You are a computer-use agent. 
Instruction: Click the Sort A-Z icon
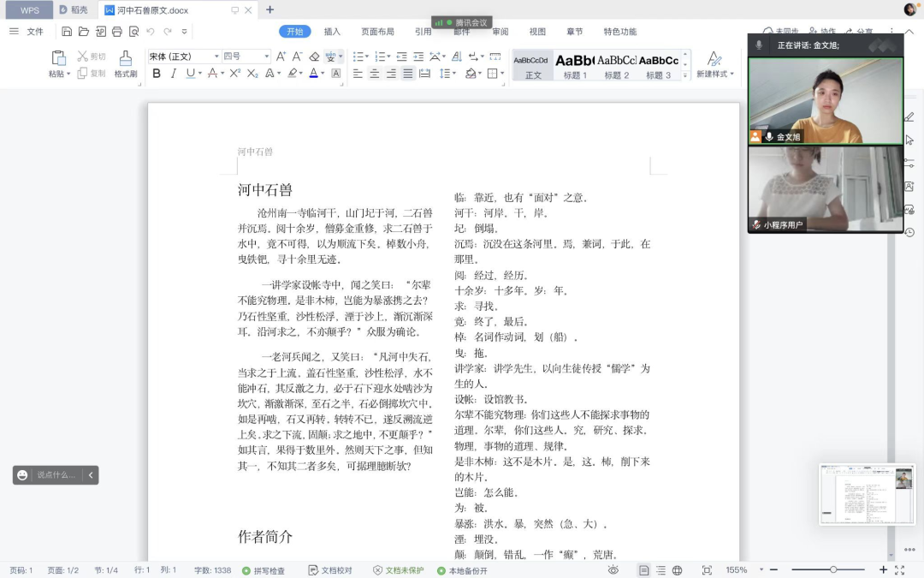tap(457, 57)
